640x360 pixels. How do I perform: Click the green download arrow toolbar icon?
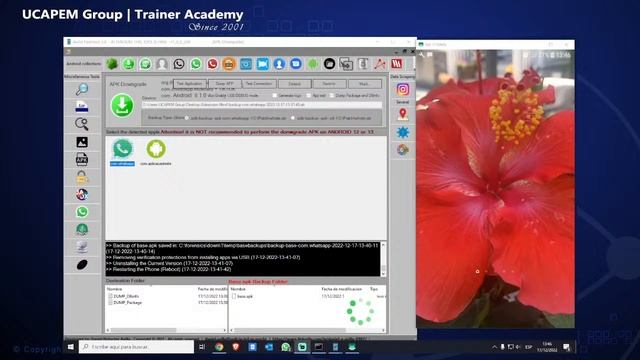point(129,64)
